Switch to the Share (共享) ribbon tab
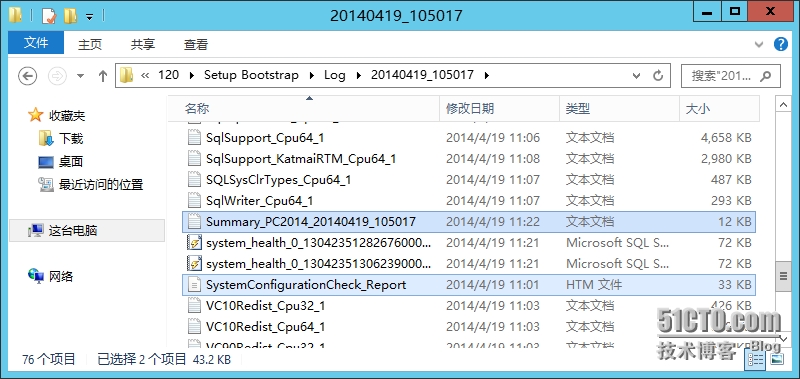Viewport: 800px width, 379px height. pyautogui.click(x=143, y=45)
